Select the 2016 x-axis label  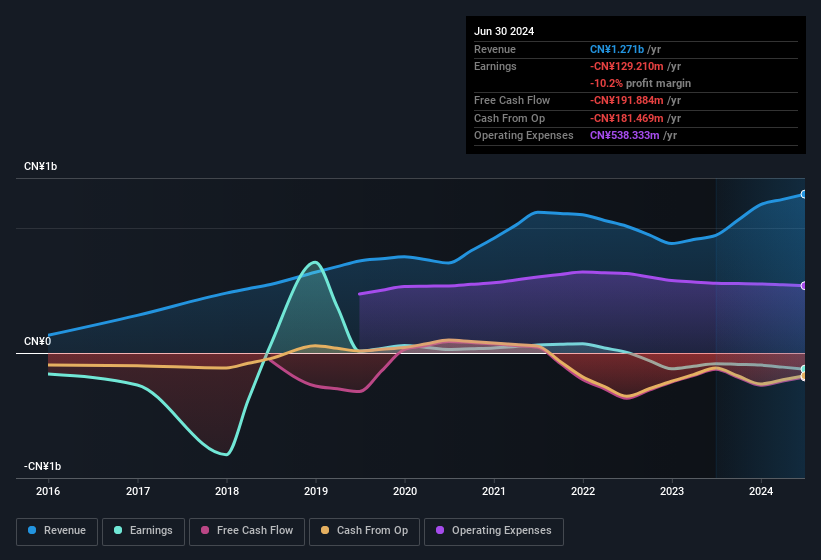point(48,491)
